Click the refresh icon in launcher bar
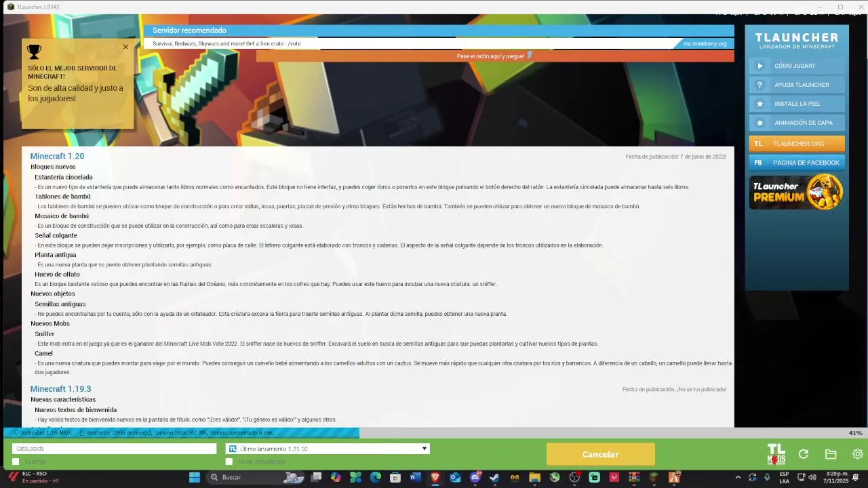868x488 pixels. [804, 454]
